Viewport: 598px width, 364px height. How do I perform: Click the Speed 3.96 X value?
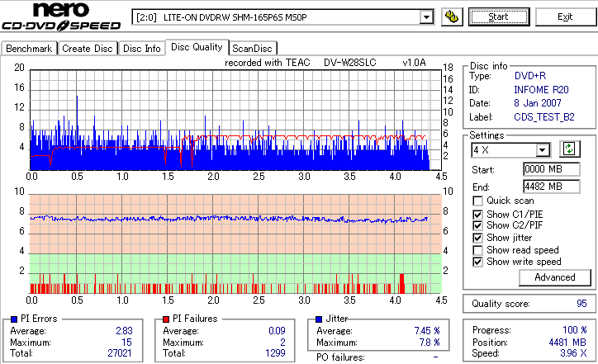pyautogui.click(x=573, y=353)
